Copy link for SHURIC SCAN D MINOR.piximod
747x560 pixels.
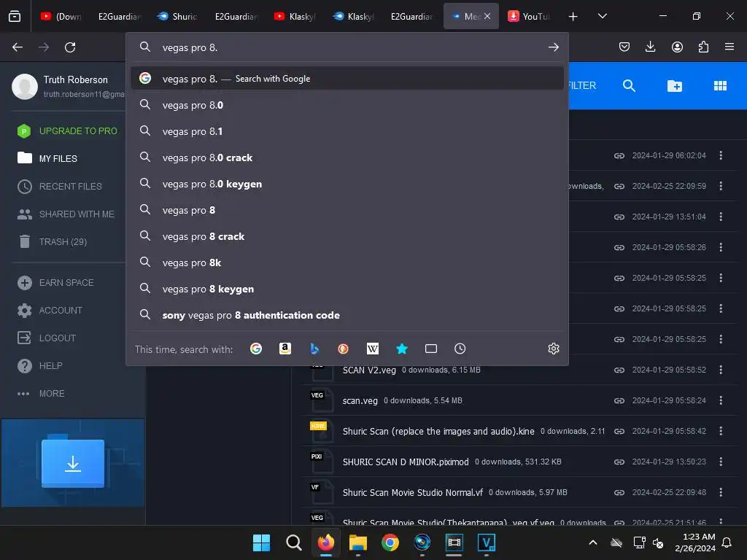619,462
